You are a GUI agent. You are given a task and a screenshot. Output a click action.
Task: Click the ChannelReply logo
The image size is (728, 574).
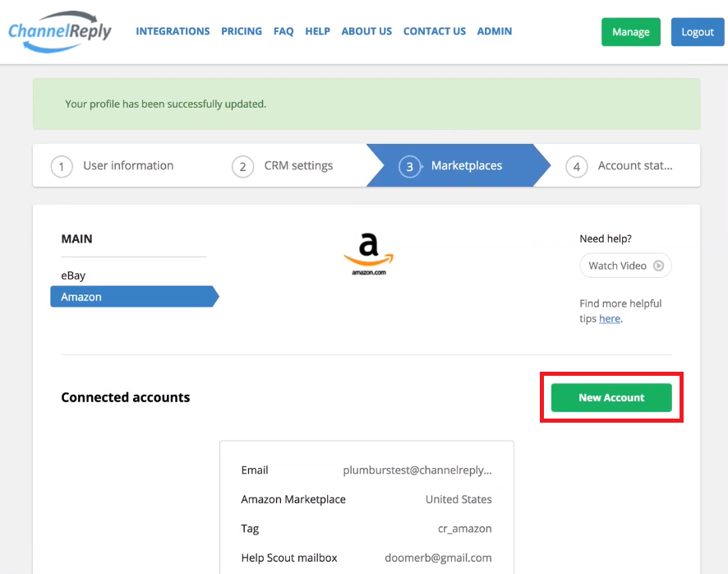coord(60,31)
